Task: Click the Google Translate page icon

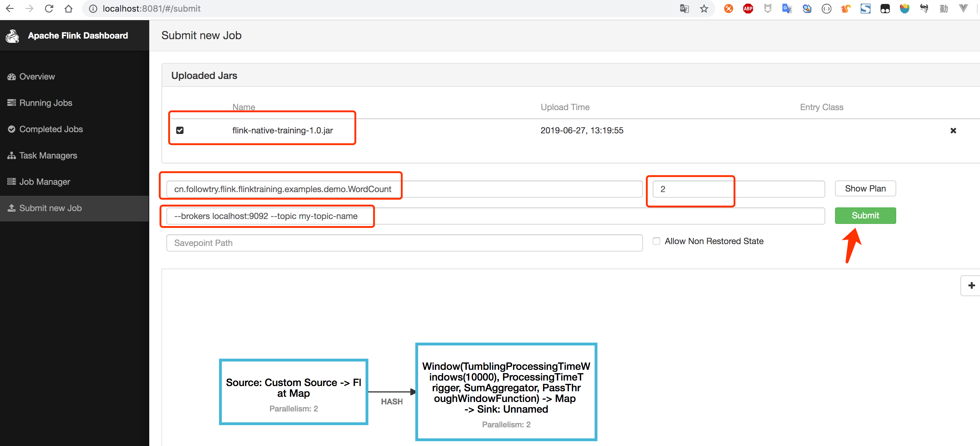Action: [684, 8]
